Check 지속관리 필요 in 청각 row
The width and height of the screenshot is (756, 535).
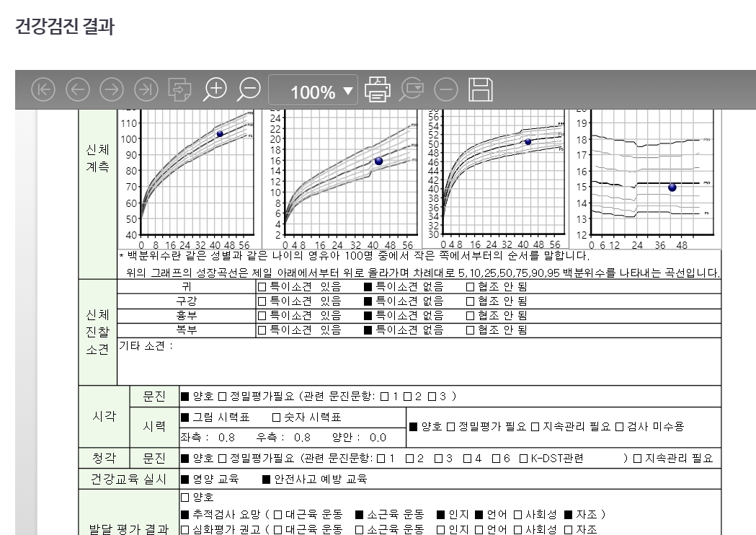(x=637, y=459)
